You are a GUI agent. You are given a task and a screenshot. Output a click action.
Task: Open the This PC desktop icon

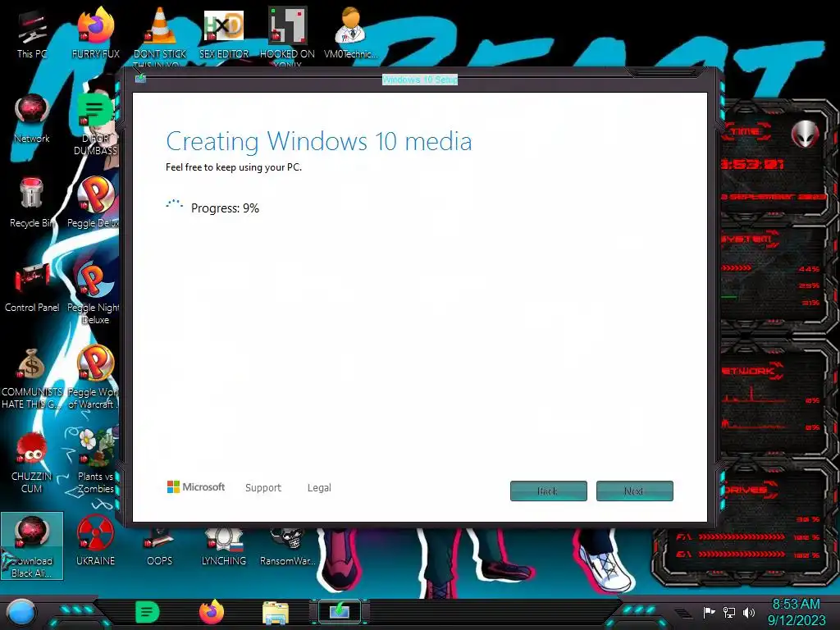[32, 33]
